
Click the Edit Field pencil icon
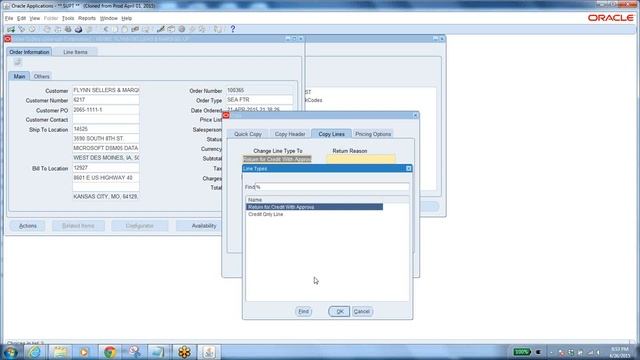160,29
